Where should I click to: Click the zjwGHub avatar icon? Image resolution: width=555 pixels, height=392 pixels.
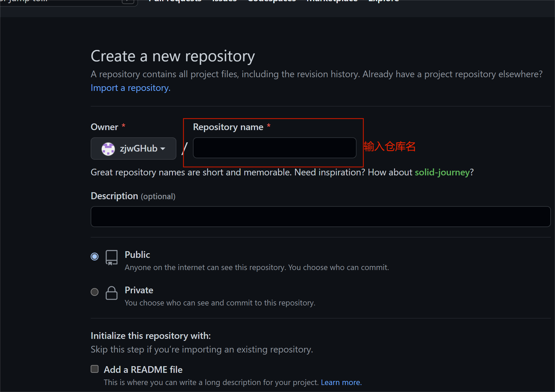108,149
